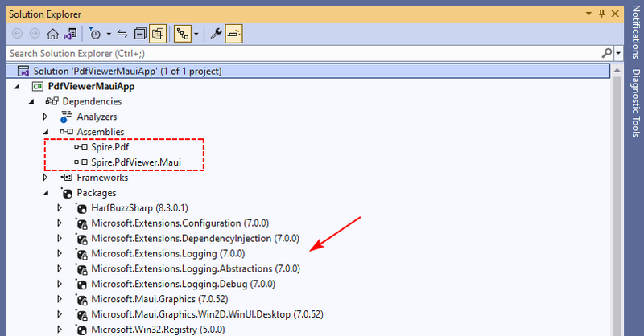Click the Back navigation arrow in toolbar
Screen dimensions: 644x336
click(17, 34)
